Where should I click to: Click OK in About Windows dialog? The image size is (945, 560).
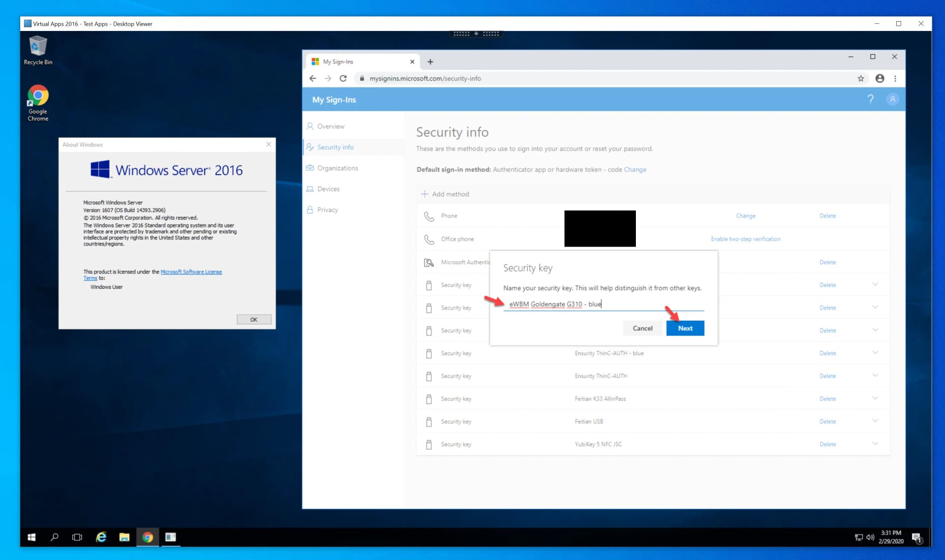[253, 319]
